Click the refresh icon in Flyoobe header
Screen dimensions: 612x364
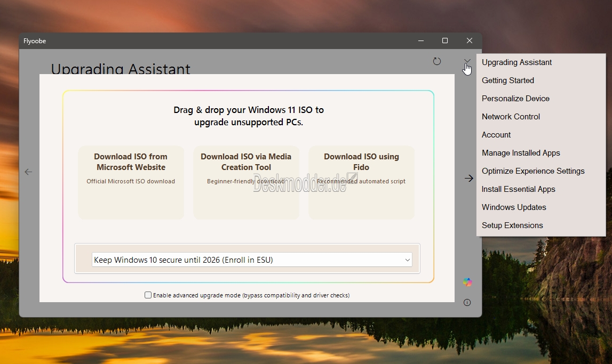tap(437, 61)
